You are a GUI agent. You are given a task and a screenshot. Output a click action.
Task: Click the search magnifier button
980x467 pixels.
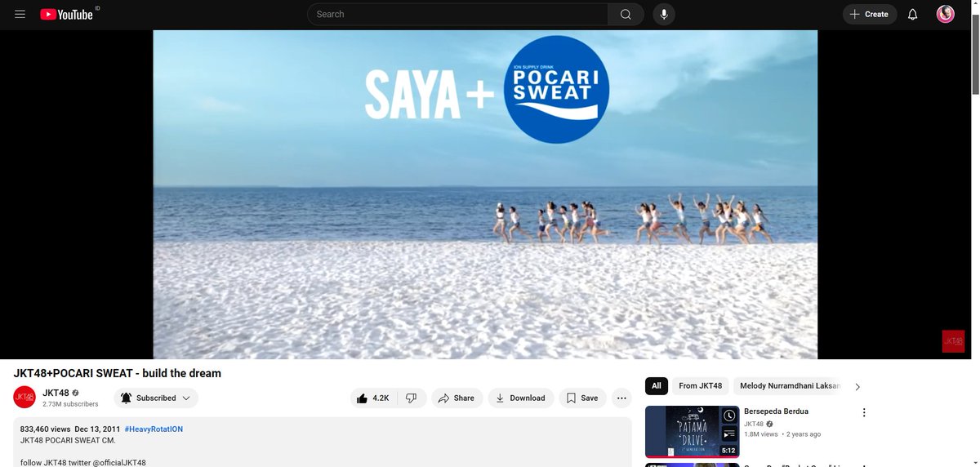coord(626,15)
